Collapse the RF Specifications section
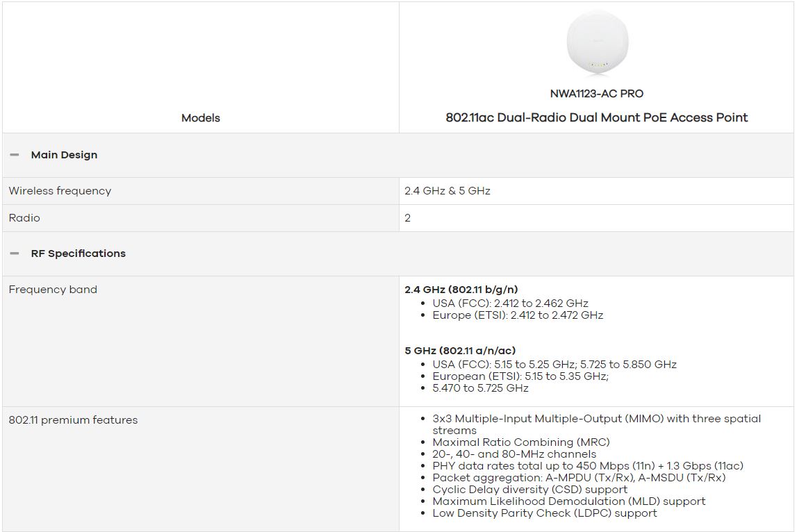The height and width of the screenshot is (532, 797). [14, 253]
